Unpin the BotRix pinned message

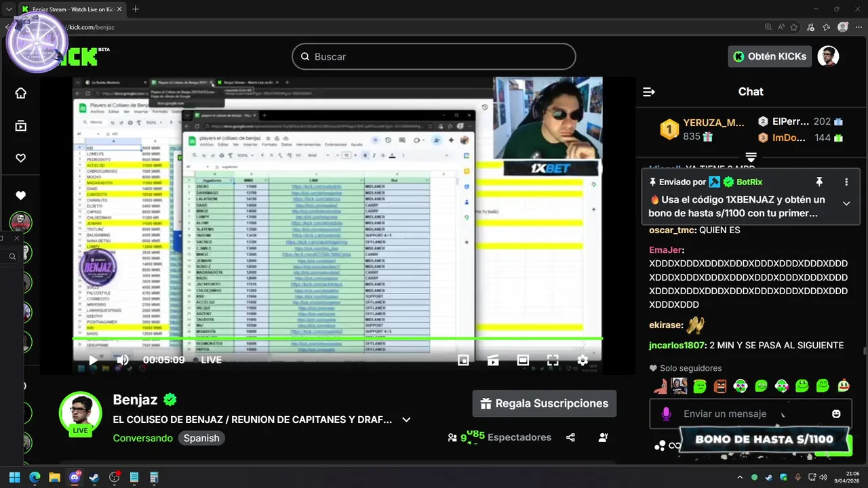click(819, 182)
